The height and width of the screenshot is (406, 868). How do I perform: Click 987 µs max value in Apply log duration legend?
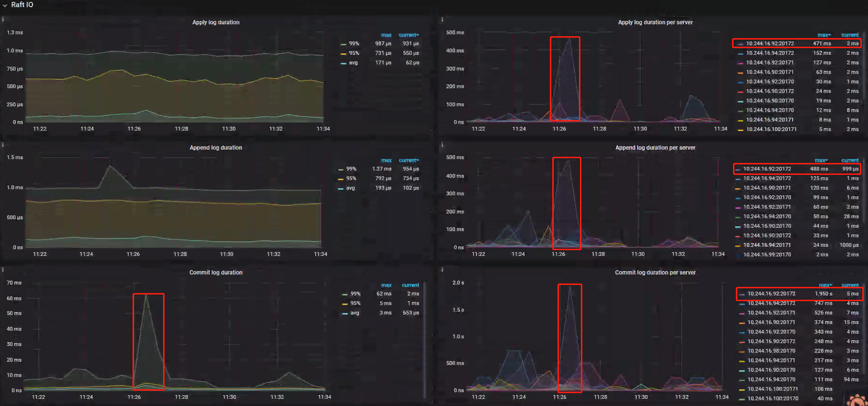(x=383, y=44)
